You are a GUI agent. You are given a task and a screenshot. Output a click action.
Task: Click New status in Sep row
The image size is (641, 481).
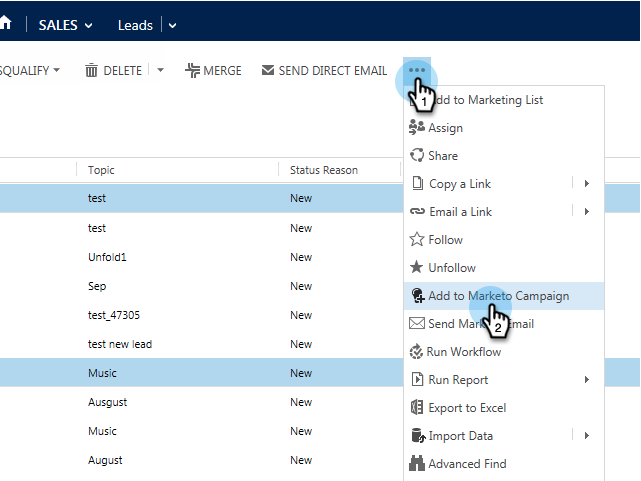point(301,286)
